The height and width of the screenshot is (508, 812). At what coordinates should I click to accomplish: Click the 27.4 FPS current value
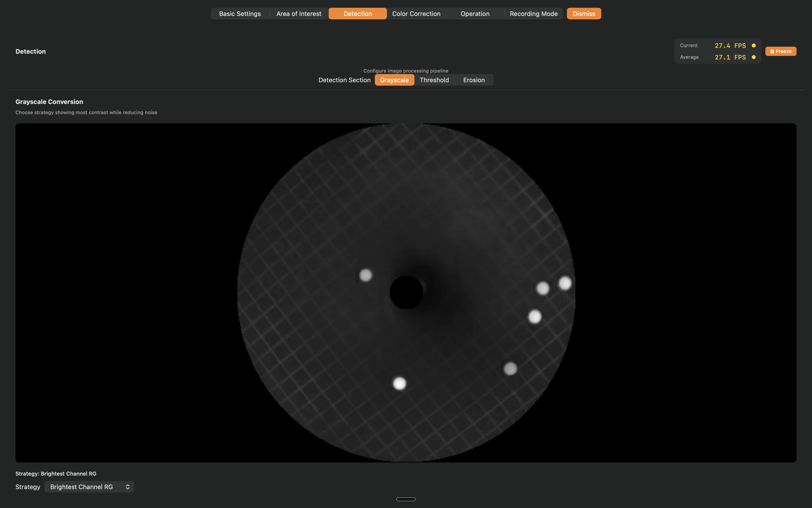(730, 46)
